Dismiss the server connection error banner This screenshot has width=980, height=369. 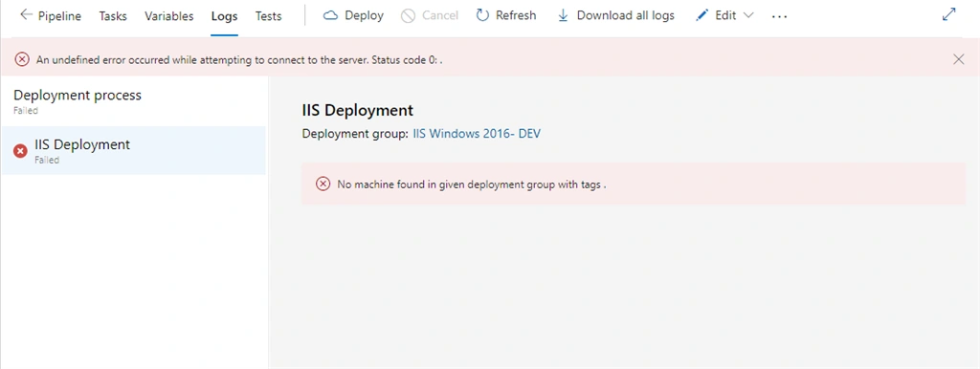pos(958,59)
